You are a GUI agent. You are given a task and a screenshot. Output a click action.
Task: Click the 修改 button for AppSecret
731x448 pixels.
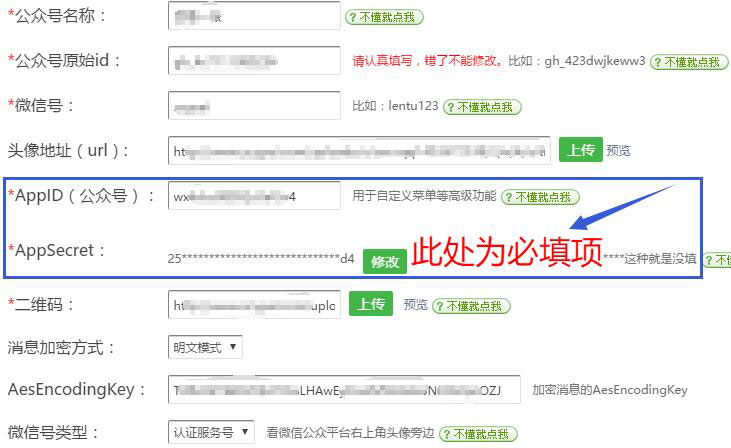pos(385,262)
